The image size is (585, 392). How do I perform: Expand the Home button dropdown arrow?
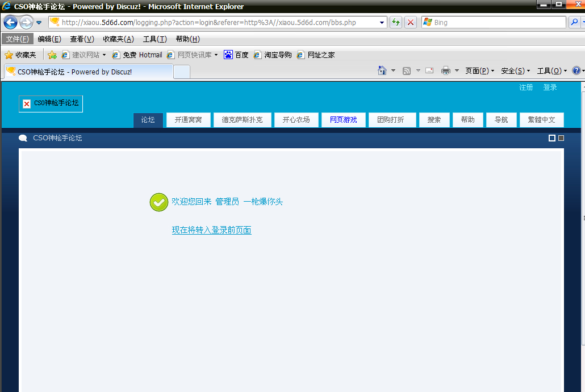(393, 70)
